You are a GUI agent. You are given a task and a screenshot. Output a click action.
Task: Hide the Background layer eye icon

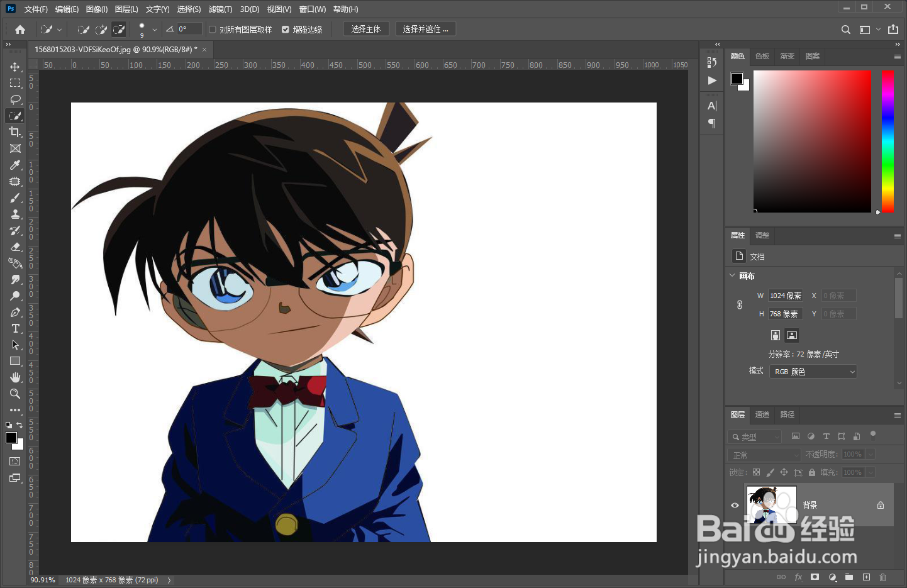[x=735, y=505]
